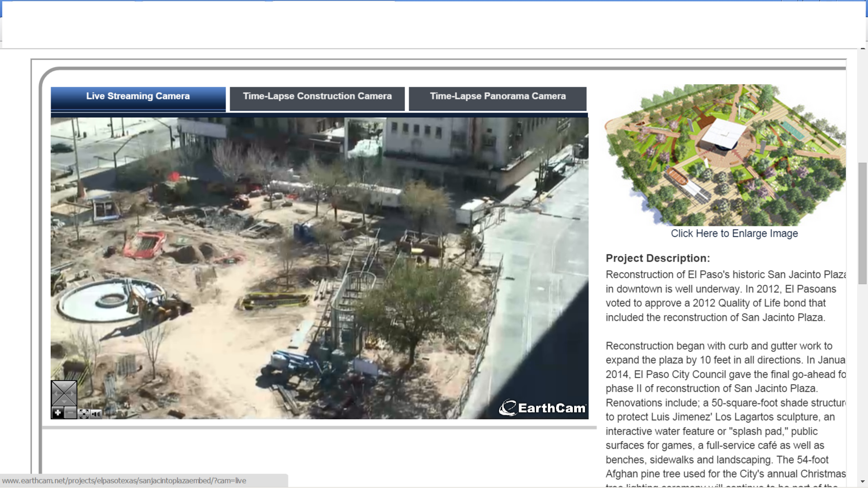Open the Time-Lapse Panorama Camera tab
Viewport: 868px width, 488px height.
pos(497,98)
